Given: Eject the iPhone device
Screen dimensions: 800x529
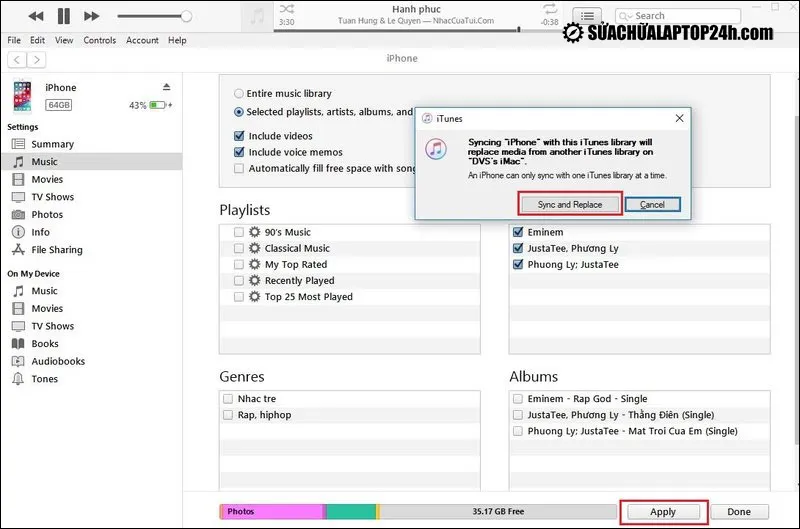Looking at the screenshot, I should 167,88.
